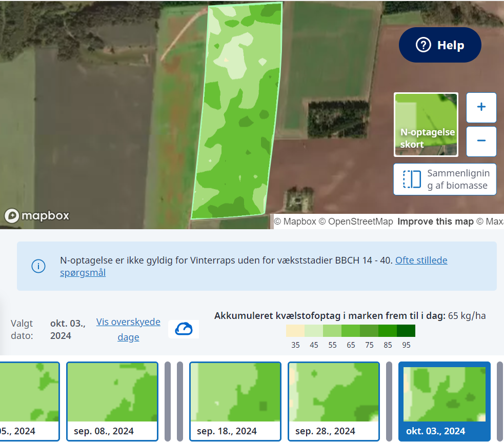Screen dimensions: 504x442
Task: Zoom in on the map with plus
Action: pyautogui.click(x=481, y=107)
